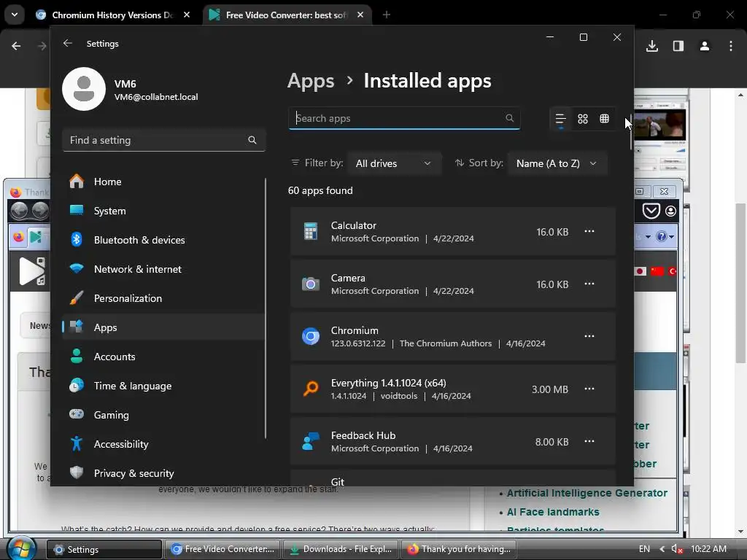Image resolution: width=747 pixels, height=560 pixels.
Task: Open Artificial Intelligence Generator link
Action: pos(587,493)
